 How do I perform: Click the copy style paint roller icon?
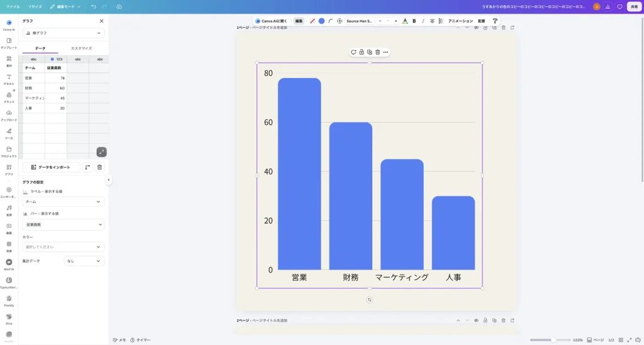495,21
